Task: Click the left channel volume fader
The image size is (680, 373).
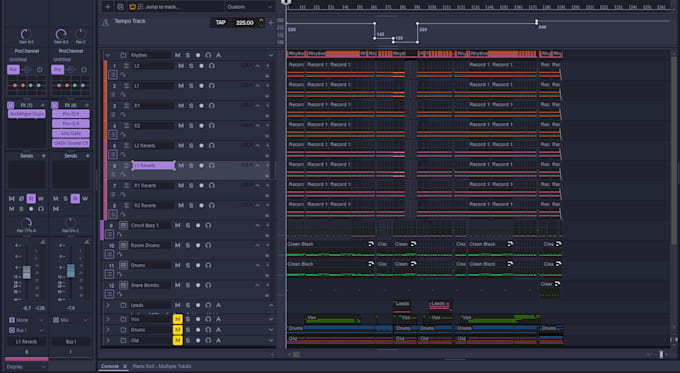Action: tap(27, 272)
